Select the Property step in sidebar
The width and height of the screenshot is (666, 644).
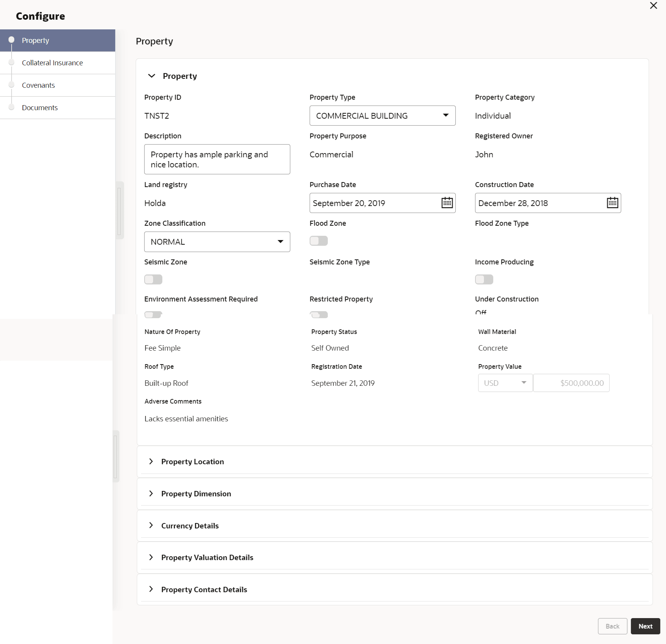(x=58, y=40)
